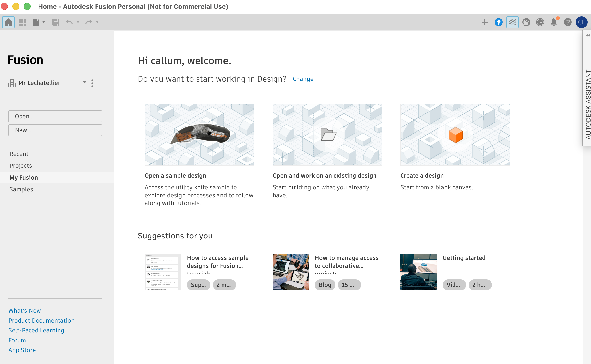Click the 'Getting started' title text
Screen dimensions: 591x364
click(464, 258)
